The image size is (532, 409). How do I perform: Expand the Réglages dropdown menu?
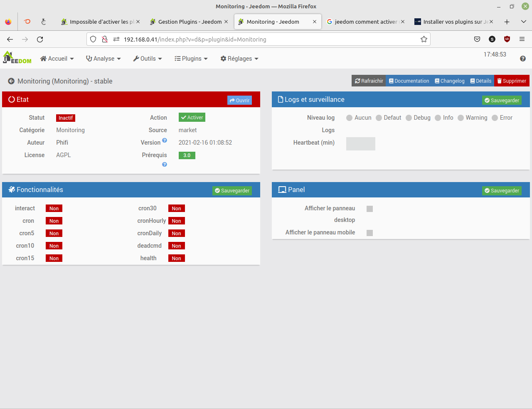pyautogui.click(x=239, y=59)
